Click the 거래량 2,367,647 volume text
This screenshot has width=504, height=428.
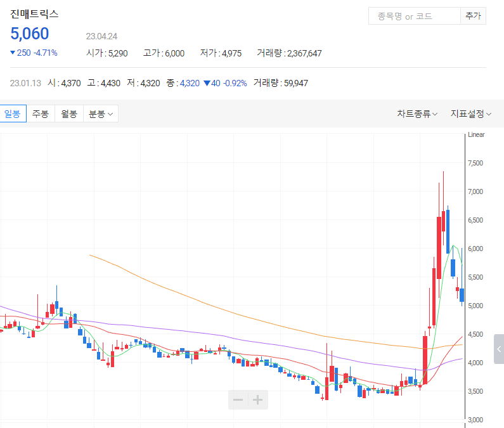coord(289,53)
